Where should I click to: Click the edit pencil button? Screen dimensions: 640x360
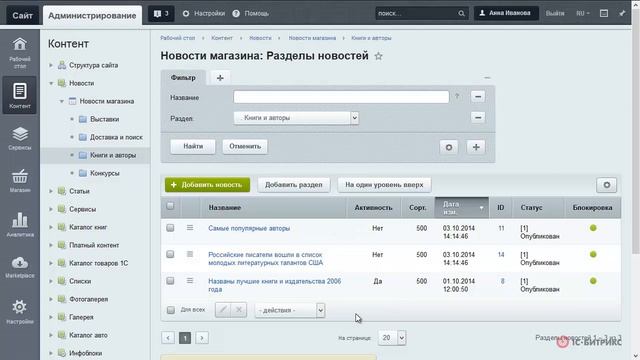click(223, 310)
